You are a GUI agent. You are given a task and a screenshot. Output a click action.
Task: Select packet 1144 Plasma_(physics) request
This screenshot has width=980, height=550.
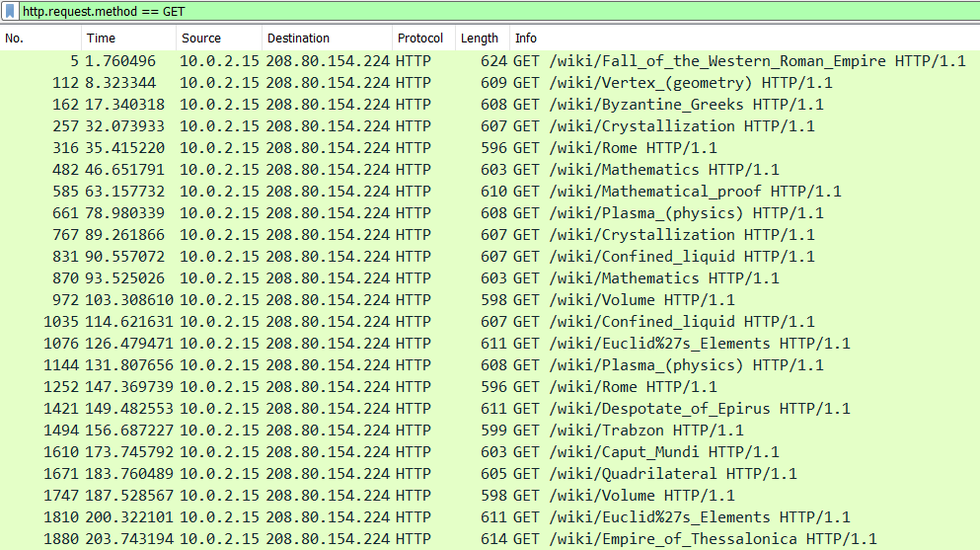point(490,365)
